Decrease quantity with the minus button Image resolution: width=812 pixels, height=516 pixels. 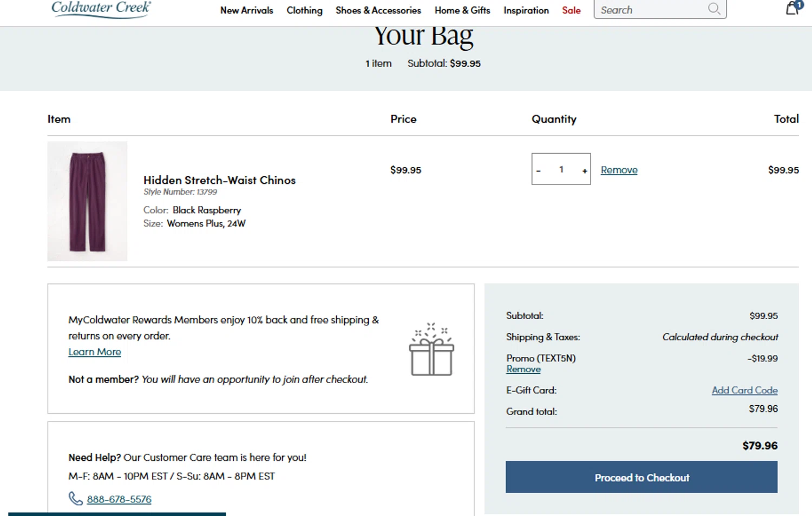coord(539,170)
